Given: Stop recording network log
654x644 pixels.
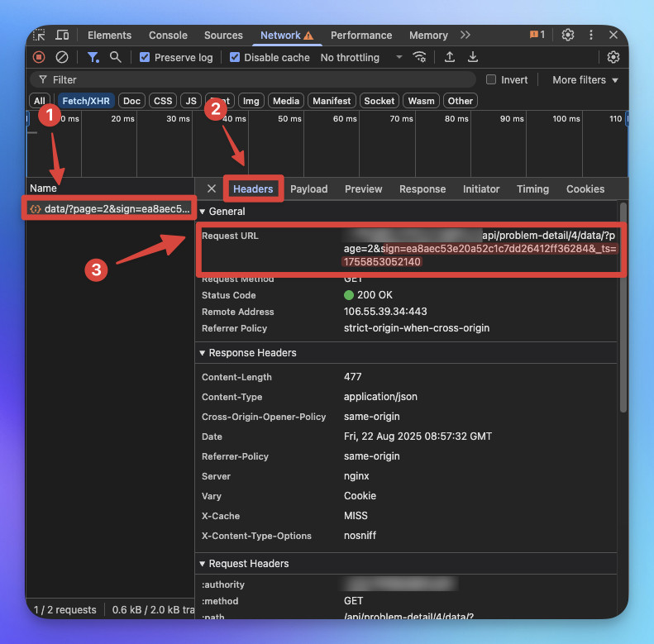Looking at the screenshot, I should pyautogui.click(x=39, y=57).
